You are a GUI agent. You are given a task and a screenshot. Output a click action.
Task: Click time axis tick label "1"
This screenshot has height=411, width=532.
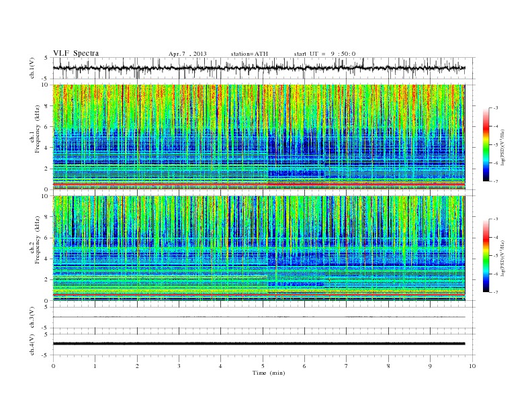click(x=95, y=366)
